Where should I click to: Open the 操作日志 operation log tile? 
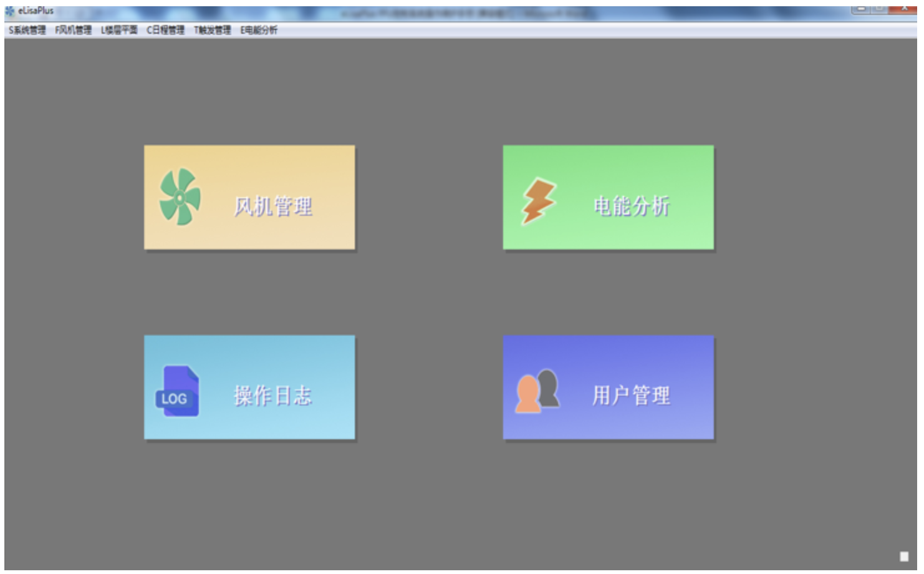(x=248, y=388)
